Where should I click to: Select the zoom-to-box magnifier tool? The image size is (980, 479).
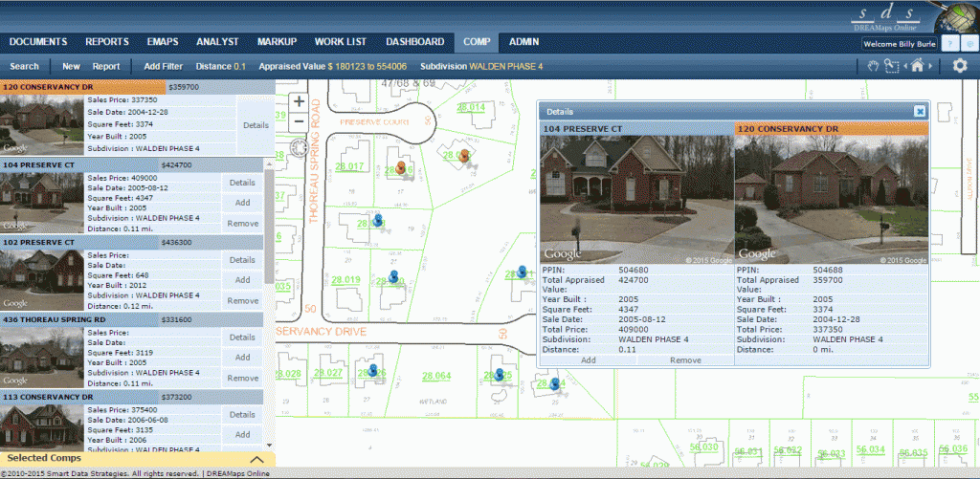click(891, 66)
